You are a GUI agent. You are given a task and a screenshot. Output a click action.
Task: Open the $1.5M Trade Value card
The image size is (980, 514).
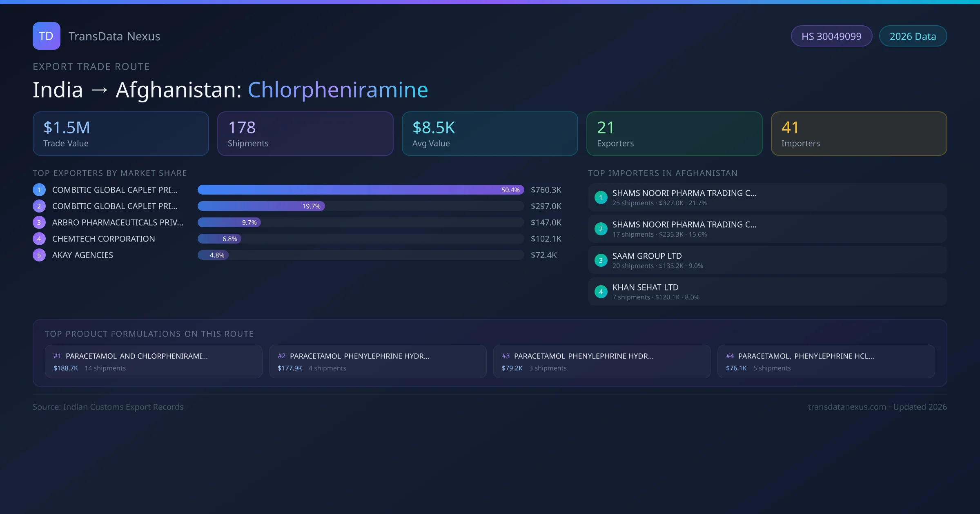pyautogui.click(x=120, y=133)
